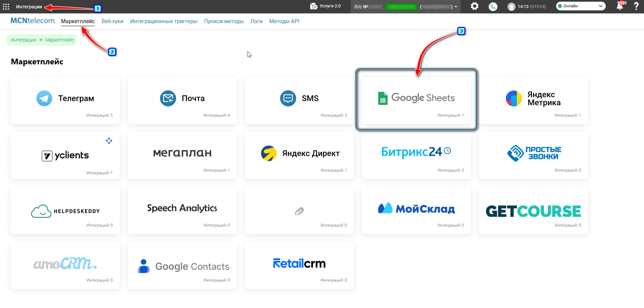Screen dimensions: 644x308
Task: Open the Интеграционные триггеры tab
Action: (164, 21)
